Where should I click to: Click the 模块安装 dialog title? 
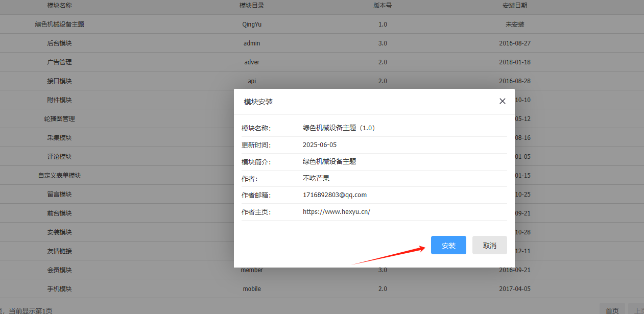pyautogui.click(x=258, y=102)
